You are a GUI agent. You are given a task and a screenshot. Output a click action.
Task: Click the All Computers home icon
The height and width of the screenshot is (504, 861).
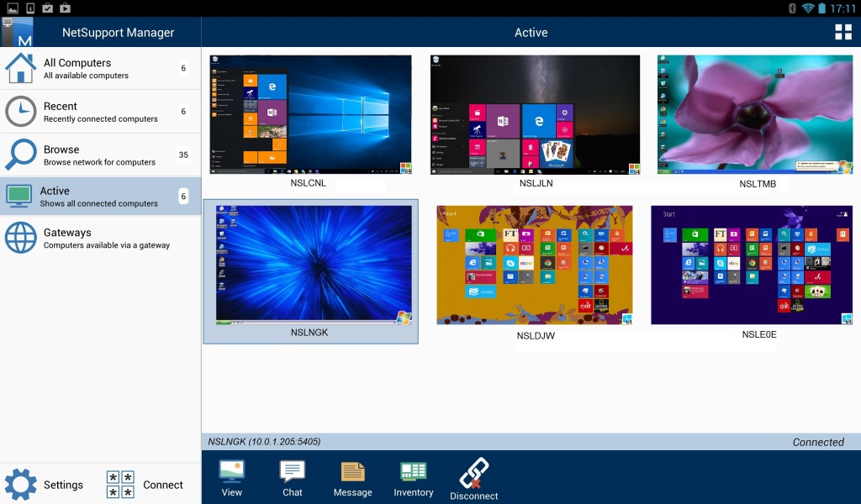tap(20, 69)
